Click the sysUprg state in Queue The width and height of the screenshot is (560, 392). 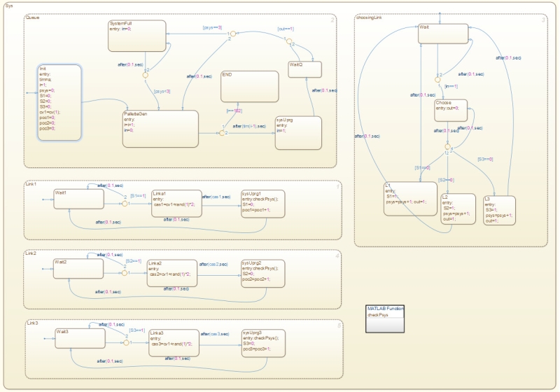point(298,133)
